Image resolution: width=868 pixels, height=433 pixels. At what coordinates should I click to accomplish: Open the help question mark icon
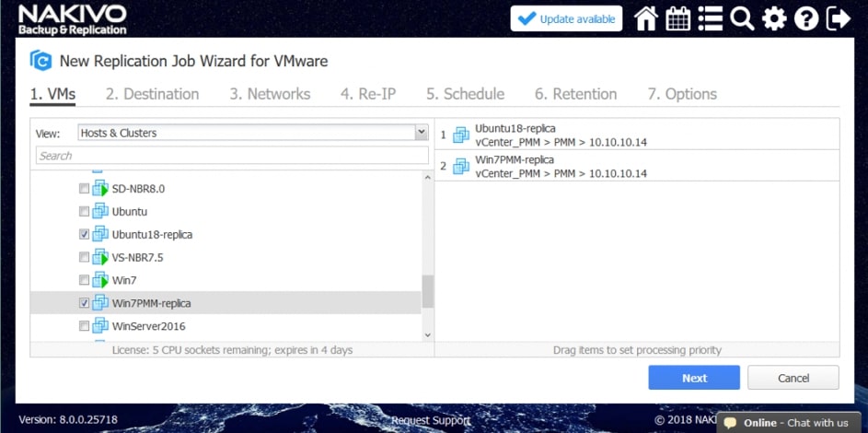pyautogui.click(x=806, y=18)
